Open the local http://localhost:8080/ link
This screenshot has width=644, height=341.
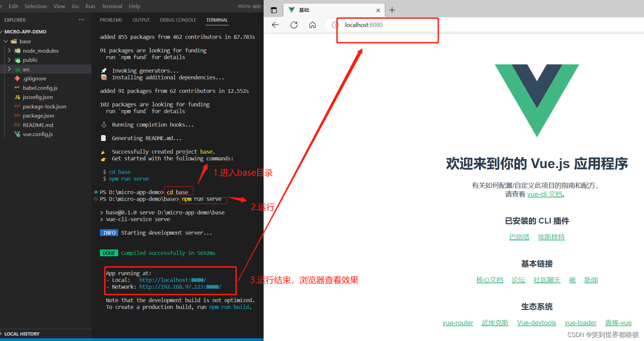coord(172,280)
